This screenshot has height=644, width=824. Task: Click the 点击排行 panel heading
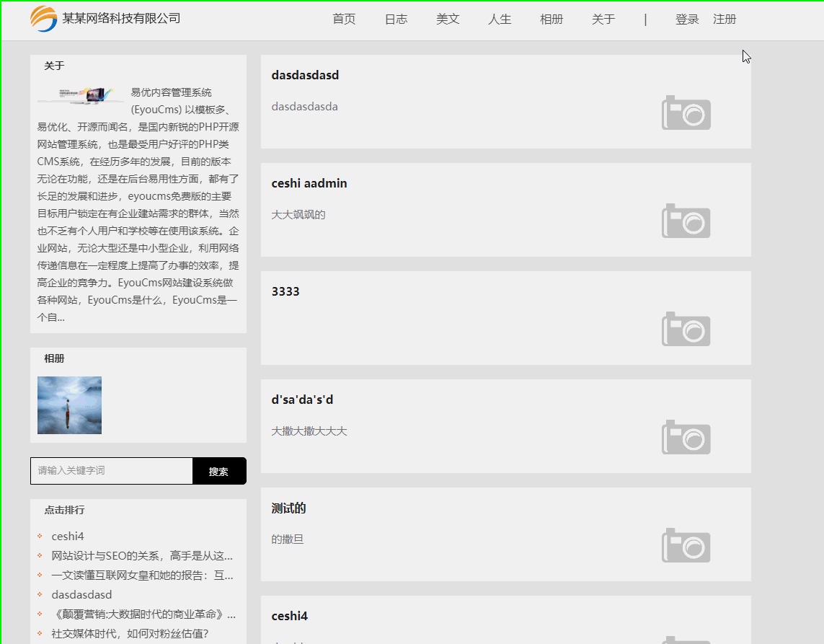click(64, 510)
